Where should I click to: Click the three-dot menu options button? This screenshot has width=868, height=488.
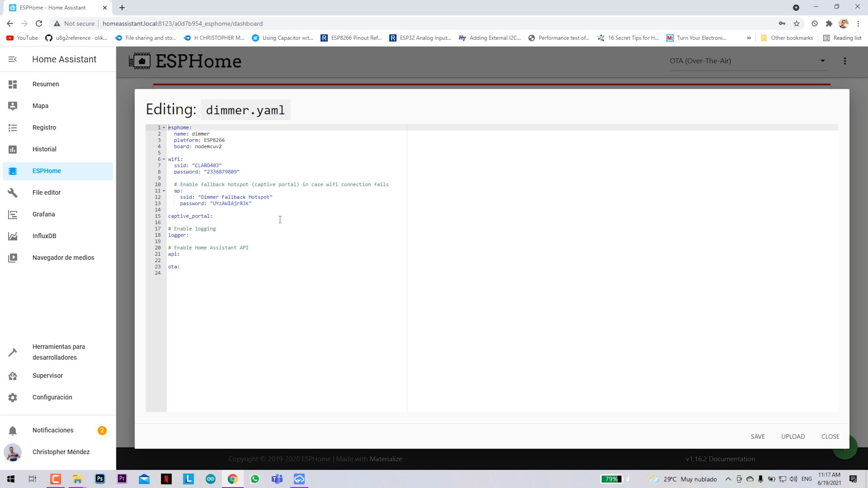[x=846, y=61]
